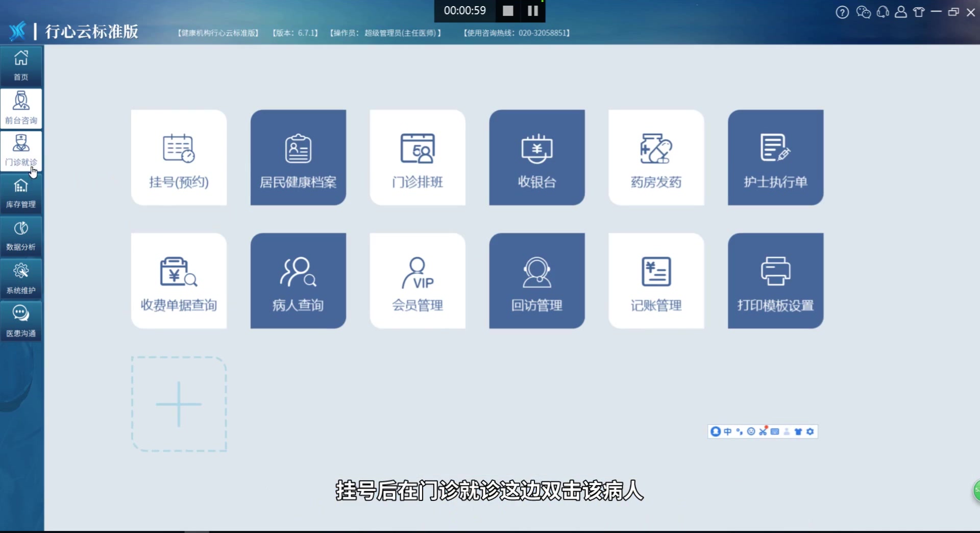Image resolution: width=980 pixels, height=533 pixels.
Task: Click the version 6.7.1 label
Action: click(296, 33)
